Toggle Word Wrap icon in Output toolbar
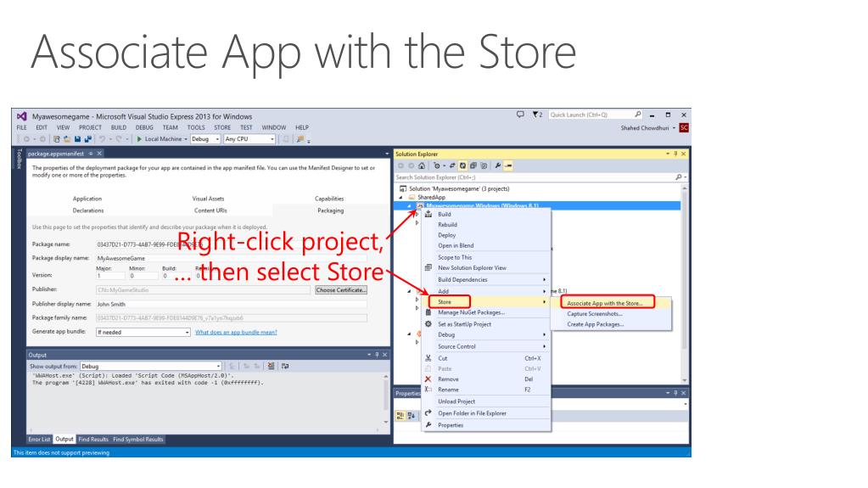 click(285, 366)
